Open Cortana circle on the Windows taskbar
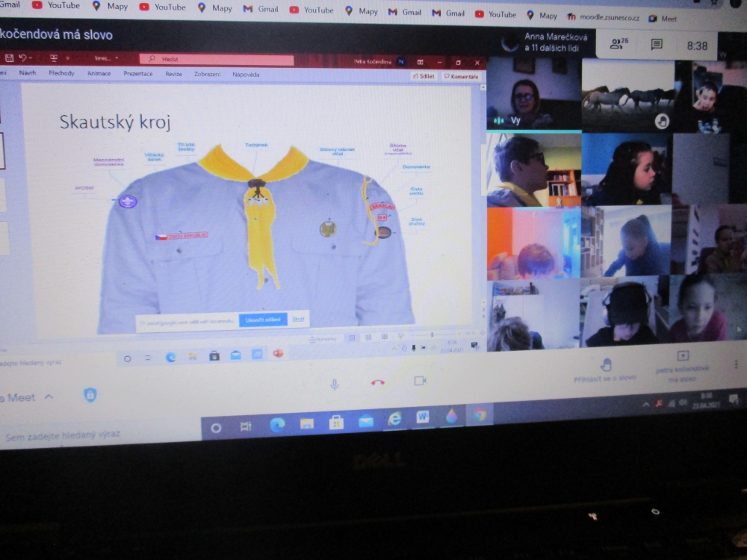Image resolution: width=747 pixels, height=560 pixels. coord(216,428)
